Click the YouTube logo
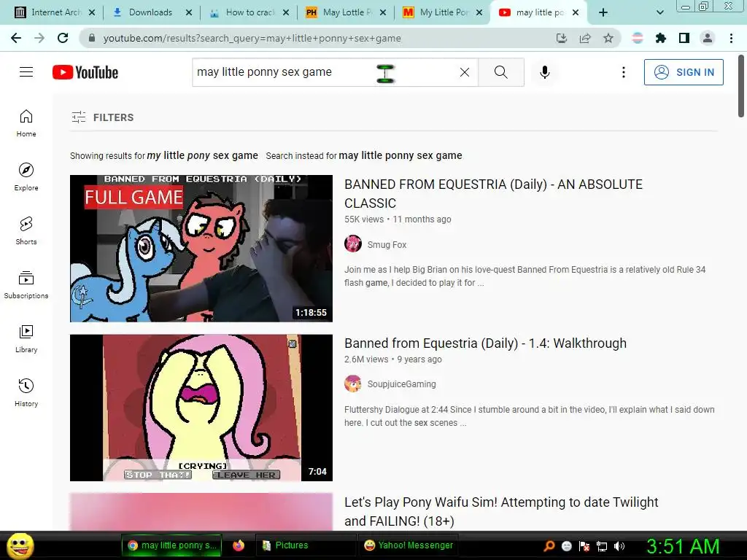This screenshot has height=560, width=747. [x=85, y=72]
